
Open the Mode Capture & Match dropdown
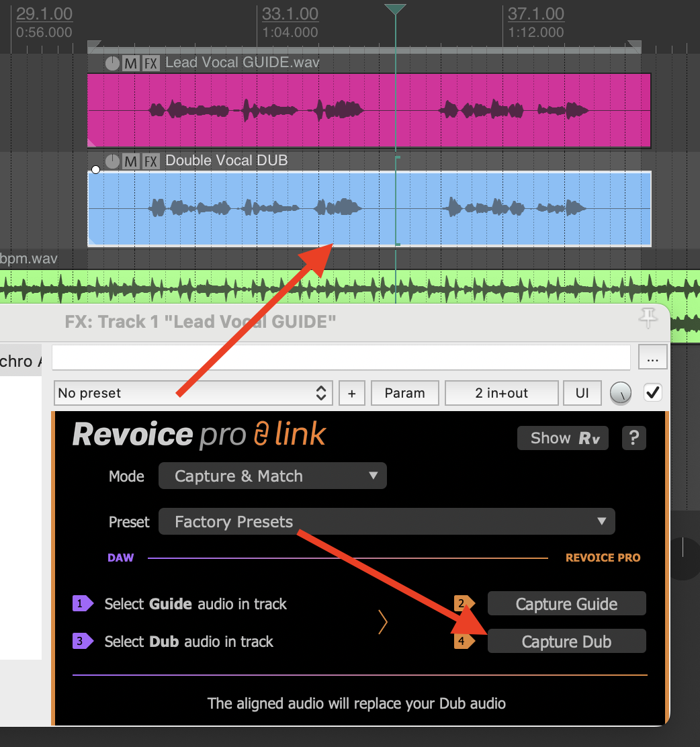tap(272, 476)
